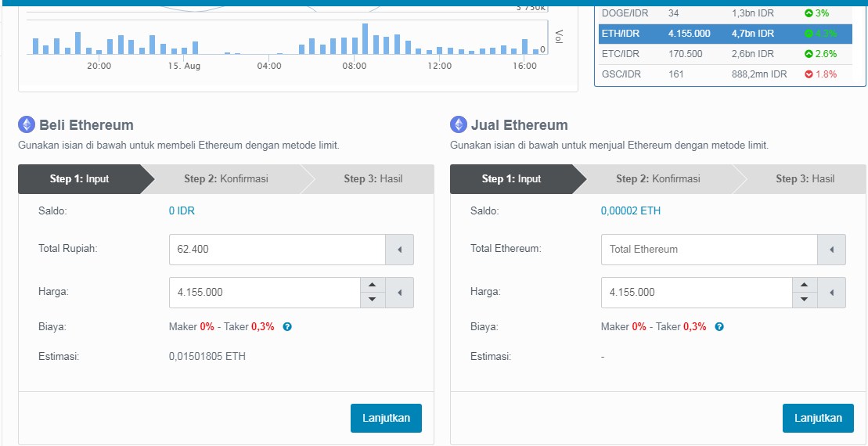This screenshot has height=446, width=868.
Task: Open the buy Harga arrow dropdown
Action: point(400,293)
